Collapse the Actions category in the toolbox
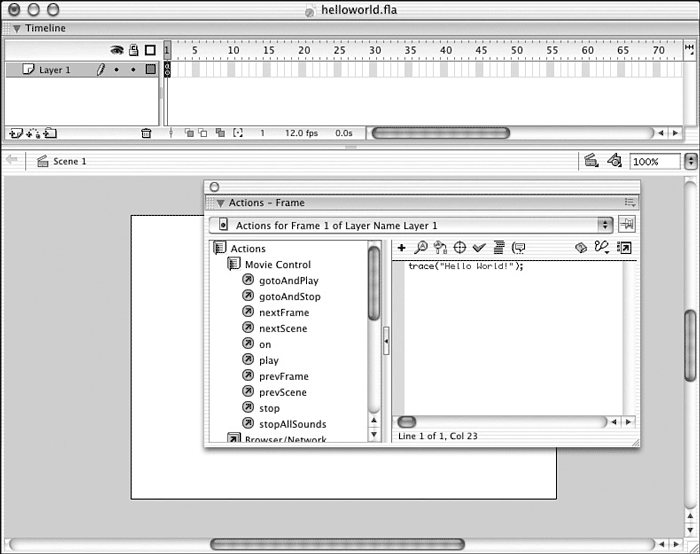 220,248
